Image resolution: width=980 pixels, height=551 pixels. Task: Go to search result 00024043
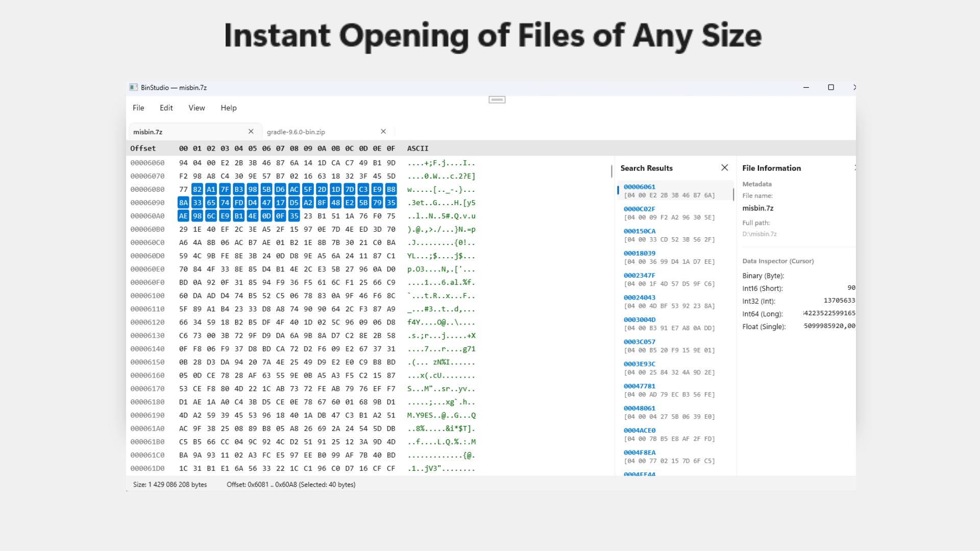[675, 302]
